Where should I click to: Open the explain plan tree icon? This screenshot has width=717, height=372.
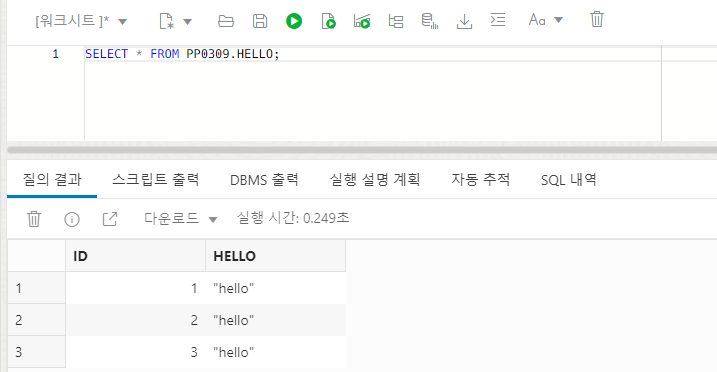pos(396,21)
